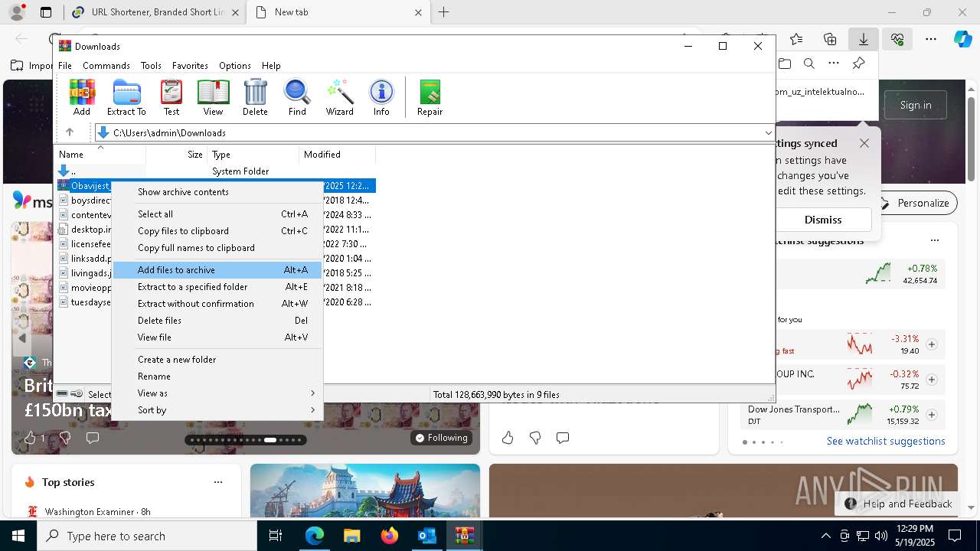Open downloads folder icon in panel
Screen dimensions: 980x551
pos(784,64)
